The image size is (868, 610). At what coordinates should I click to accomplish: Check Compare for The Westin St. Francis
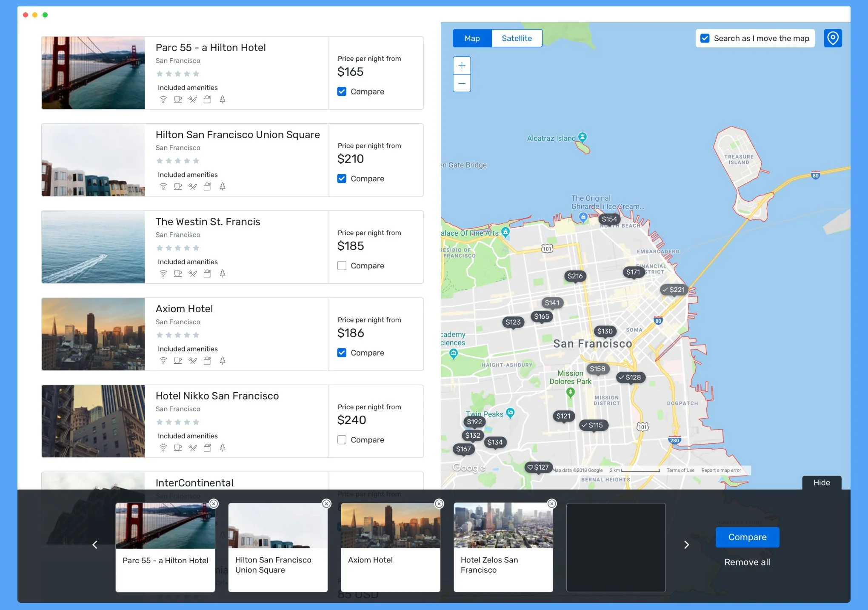coord(342,265)
